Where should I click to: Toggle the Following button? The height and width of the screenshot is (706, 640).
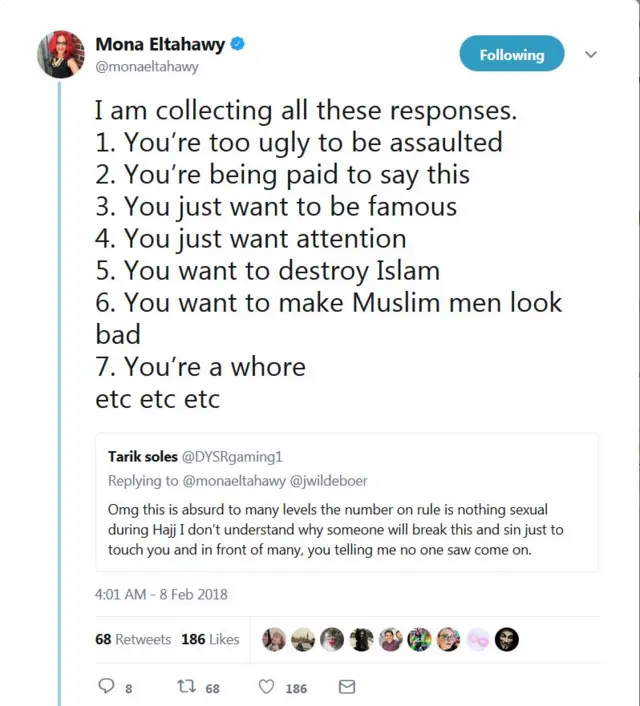point(511,54)
